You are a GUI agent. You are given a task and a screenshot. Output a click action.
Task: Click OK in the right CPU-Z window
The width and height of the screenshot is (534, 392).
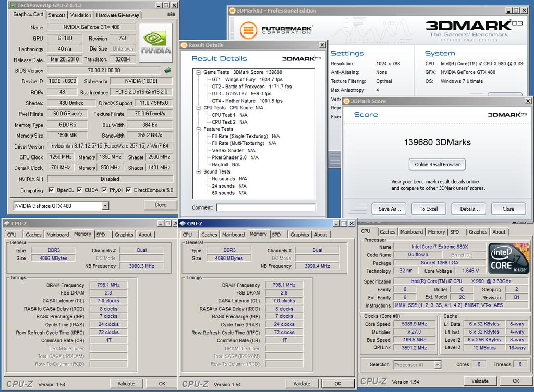pyautogui.click(x=516, y=381)
